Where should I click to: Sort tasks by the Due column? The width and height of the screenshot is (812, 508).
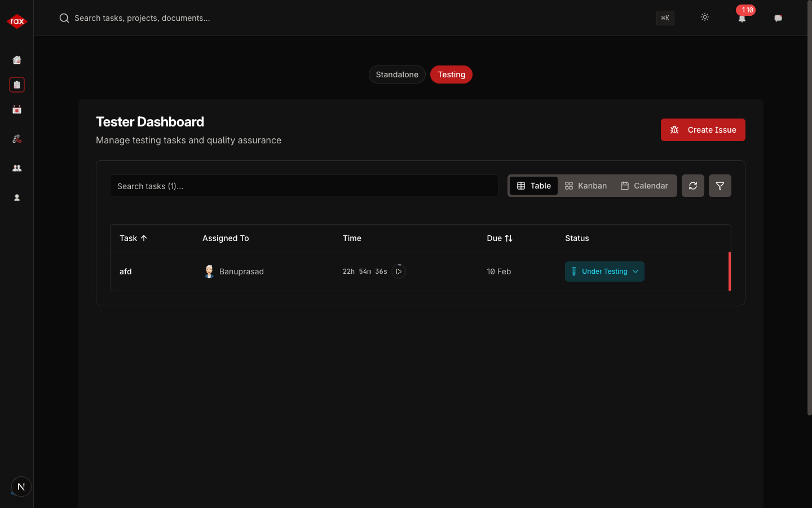500,238
